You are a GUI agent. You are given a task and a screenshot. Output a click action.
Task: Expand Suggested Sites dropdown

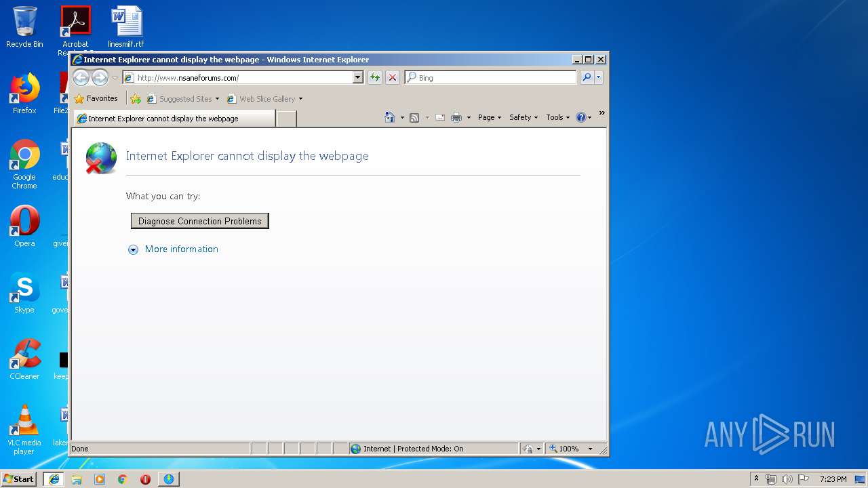tap(217, 99)
